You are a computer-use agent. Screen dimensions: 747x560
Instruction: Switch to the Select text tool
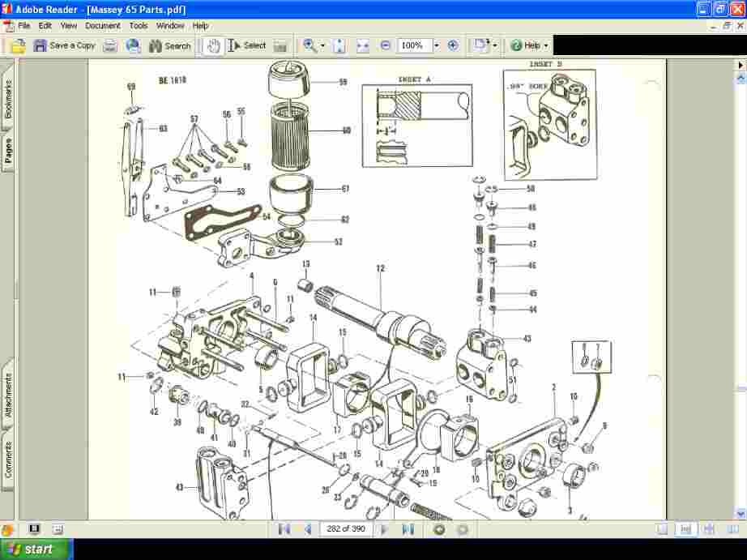point(247,45)
